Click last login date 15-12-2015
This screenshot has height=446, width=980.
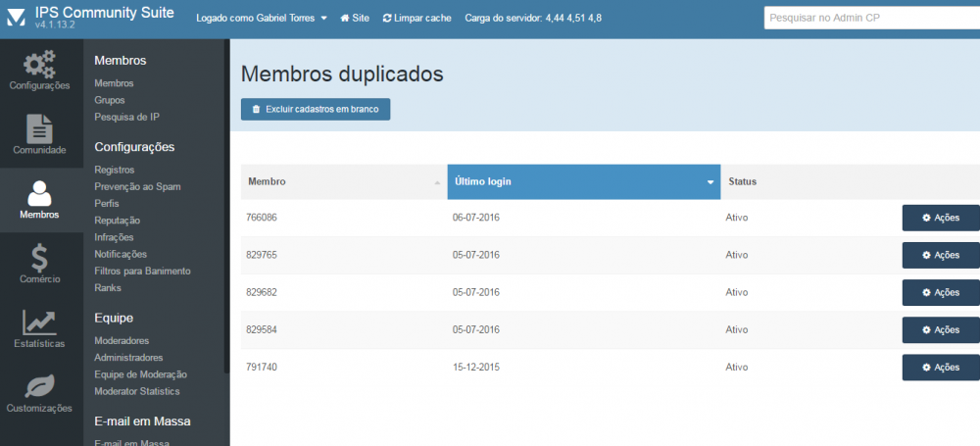tap(476, 368)
